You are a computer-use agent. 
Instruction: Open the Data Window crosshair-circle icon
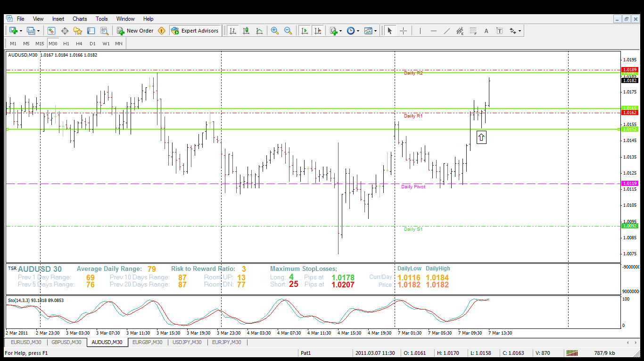point(65,31)
